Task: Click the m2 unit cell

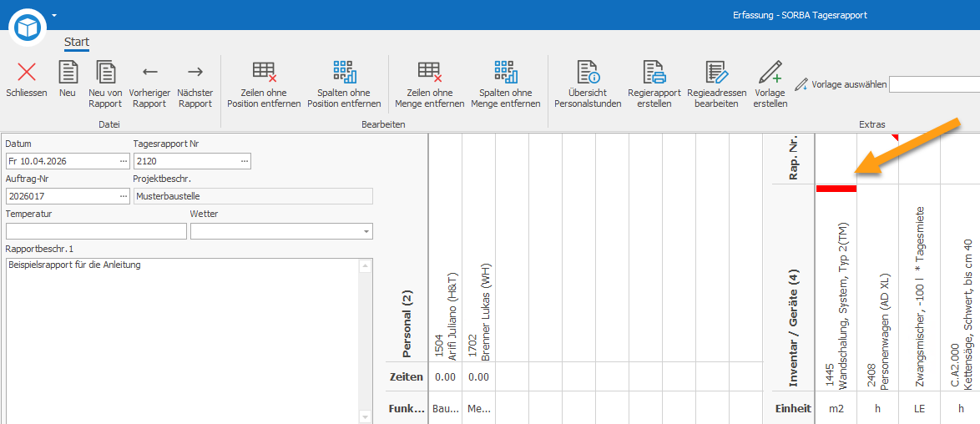Action: [836, 409]
